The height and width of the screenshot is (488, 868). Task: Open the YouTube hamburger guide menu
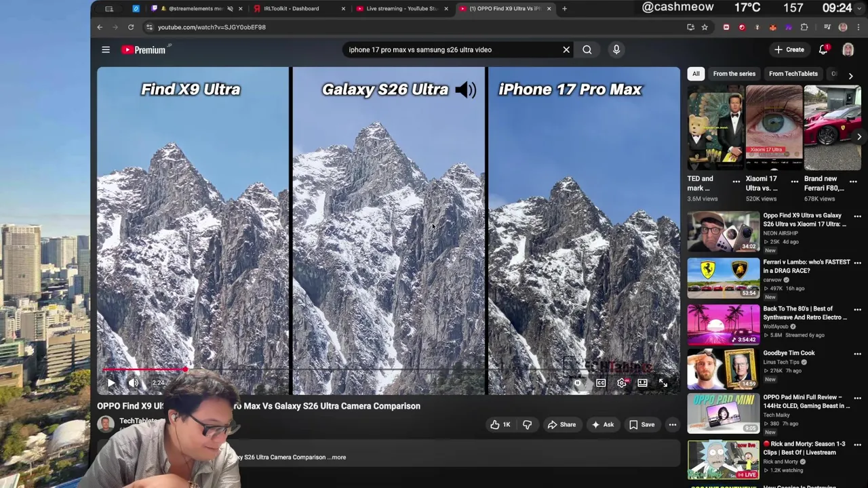pos(106,49)
